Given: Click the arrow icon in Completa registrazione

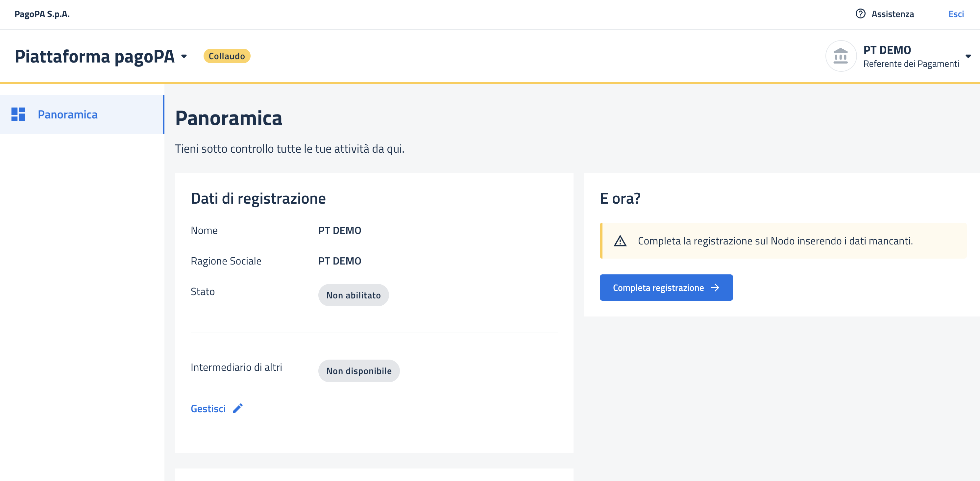Looking at the screenshot, I should 715,288.
